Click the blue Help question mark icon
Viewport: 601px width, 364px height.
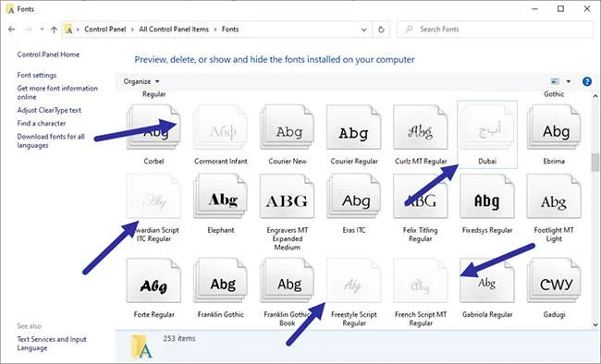tap(587, 81)
